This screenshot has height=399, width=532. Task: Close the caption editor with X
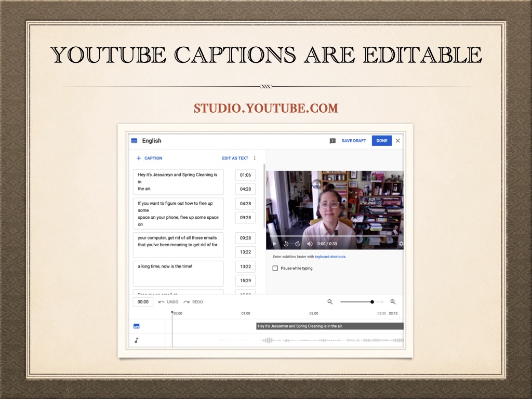tap(398, 141)
